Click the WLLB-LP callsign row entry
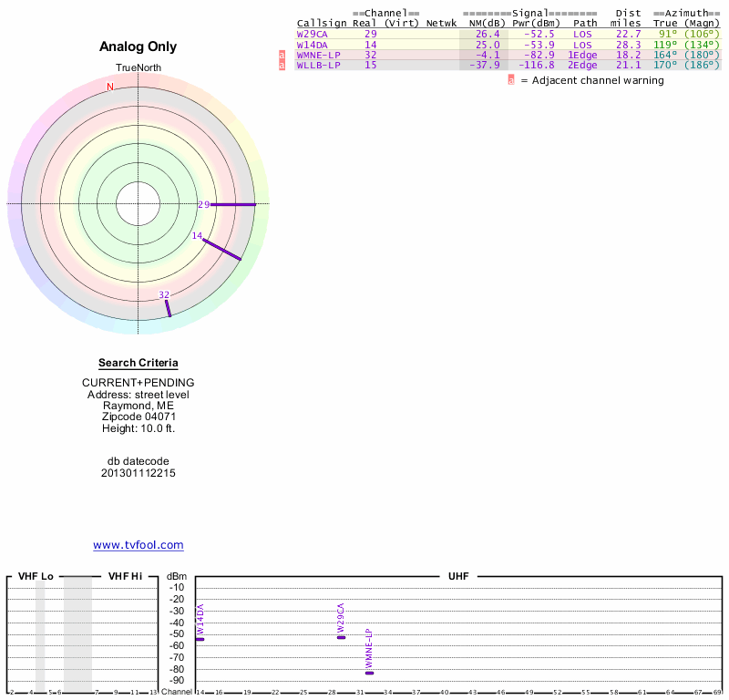Image resolution: width=729 pixels, height=700 pixels. [x=319, y=66]
